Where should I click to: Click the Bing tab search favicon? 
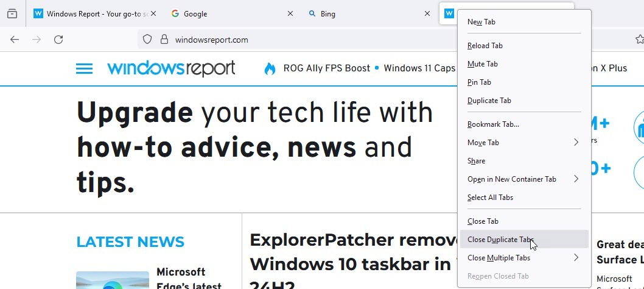(312, 13)
